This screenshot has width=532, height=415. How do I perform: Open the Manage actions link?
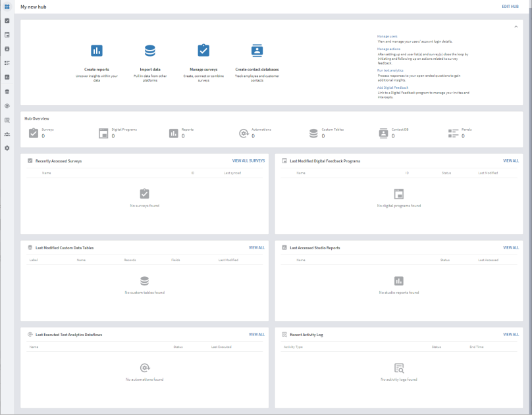(x=389, y=49)
